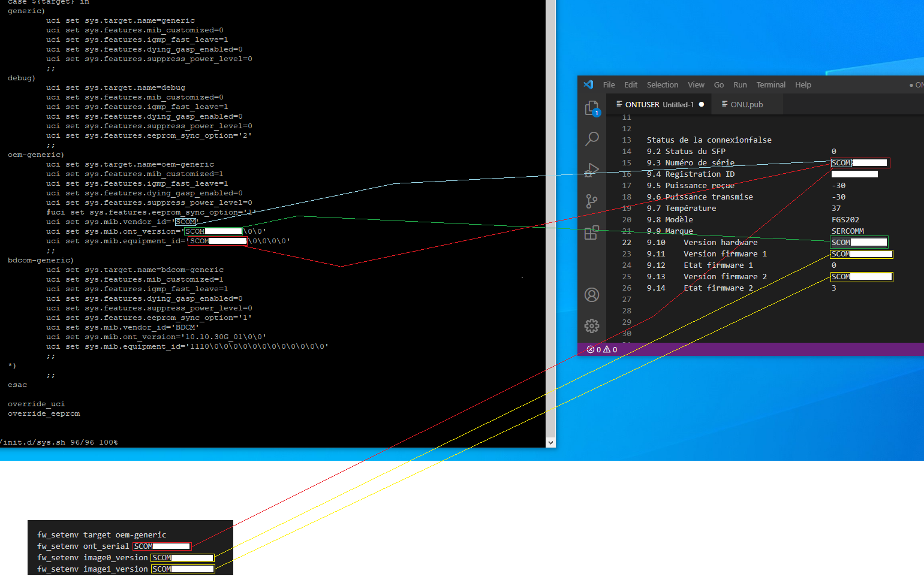Click 'fw_setenv target oem-generic' line
Image resolution: width=924 pixels, height=586 pixels.
pos(102,535)
